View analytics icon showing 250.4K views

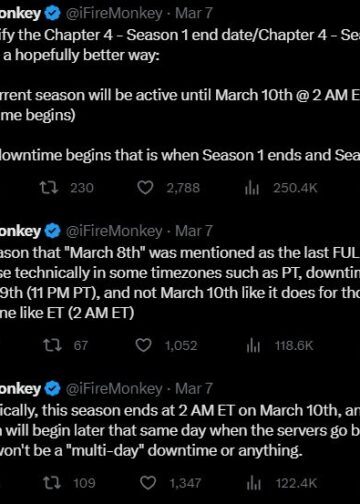252,188
